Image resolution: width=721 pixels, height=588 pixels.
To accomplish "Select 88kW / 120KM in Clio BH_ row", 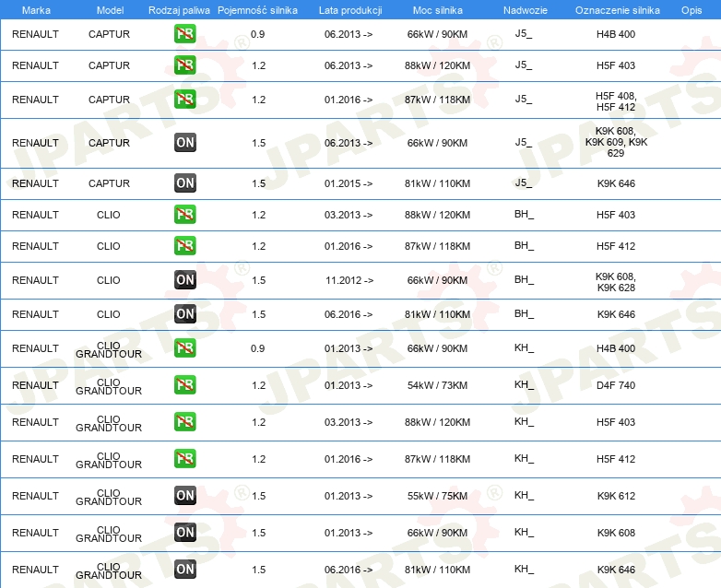I will pyautogui.click(x=437, y=215).
